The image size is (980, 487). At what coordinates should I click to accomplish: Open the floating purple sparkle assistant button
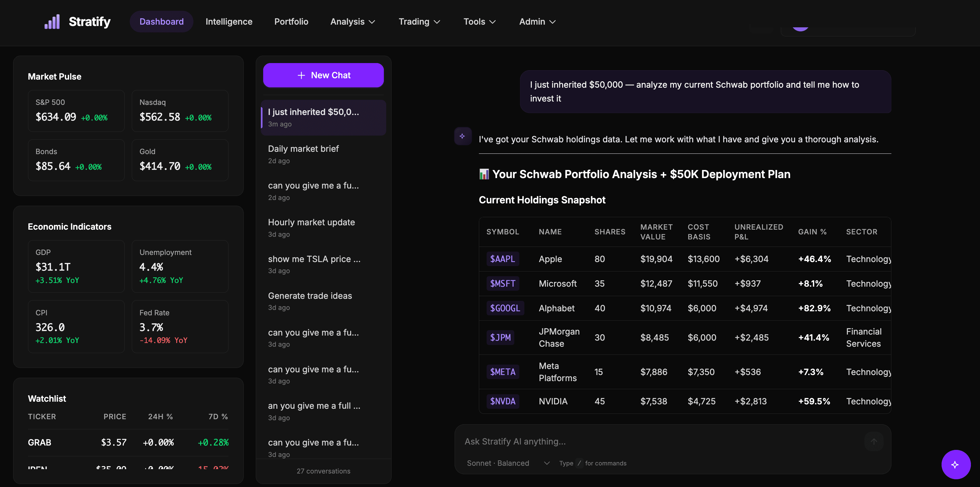pos(956,464)
